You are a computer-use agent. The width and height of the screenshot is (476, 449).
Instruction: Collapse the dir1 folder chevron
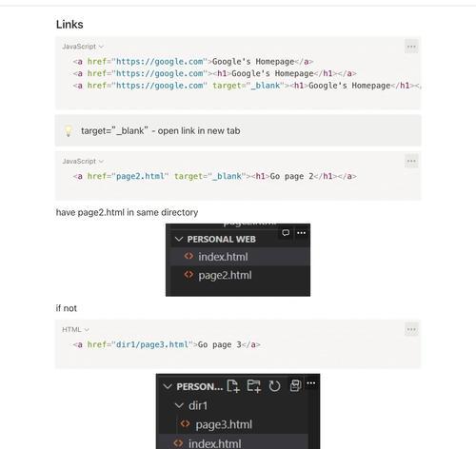(179, 405)
